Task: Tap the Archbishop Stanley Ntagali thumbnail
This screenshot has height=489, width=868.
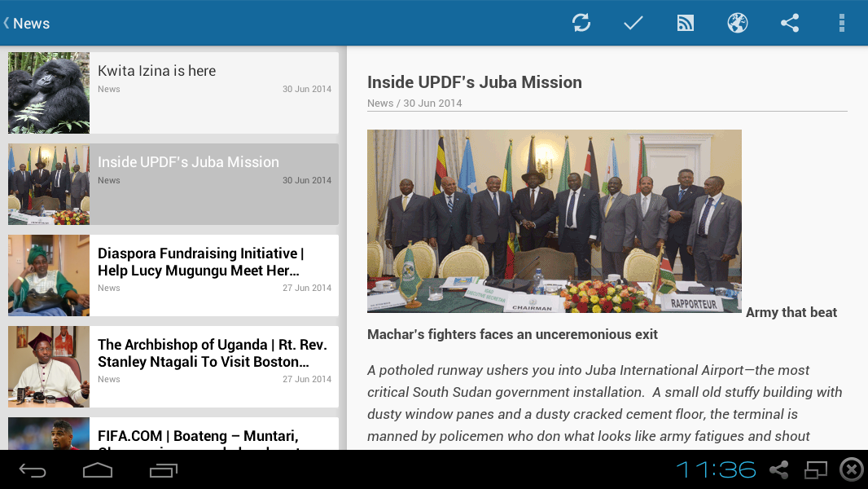Action: 49,367
